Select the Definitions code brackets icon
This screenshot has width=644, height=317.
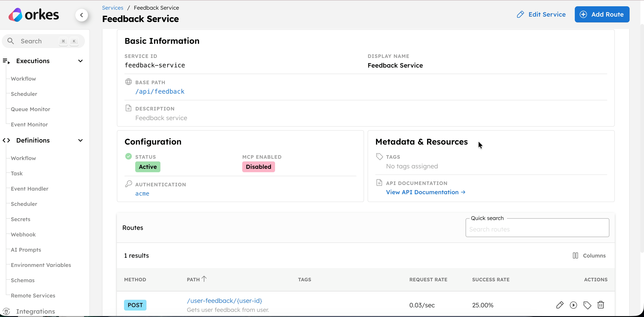coord(7,140)
